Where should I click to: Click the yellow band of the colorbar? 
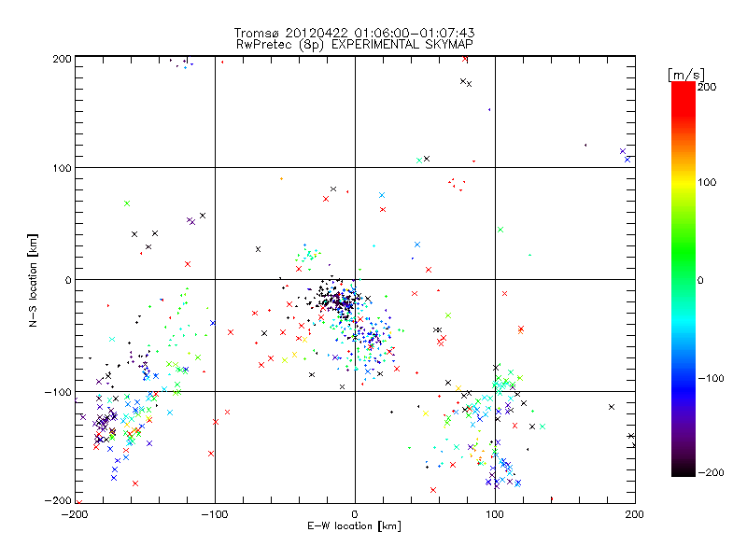pos(684,182)
